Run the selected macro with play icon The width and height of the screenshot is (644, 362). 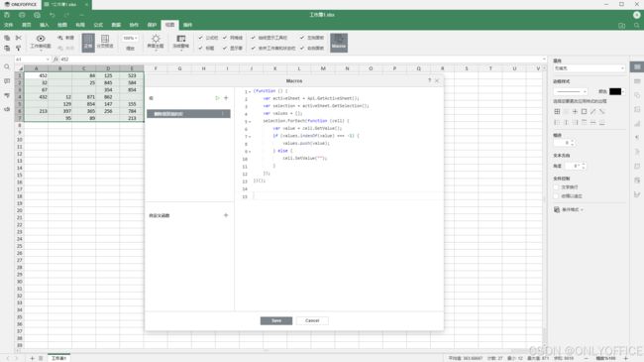[x=217, y=98]
